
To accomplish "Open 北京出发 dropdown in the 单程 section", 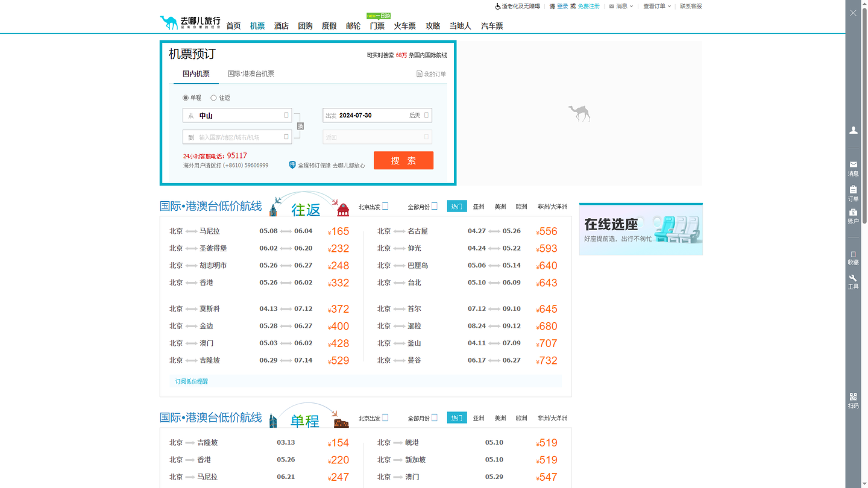I will (x=373, y=418).
